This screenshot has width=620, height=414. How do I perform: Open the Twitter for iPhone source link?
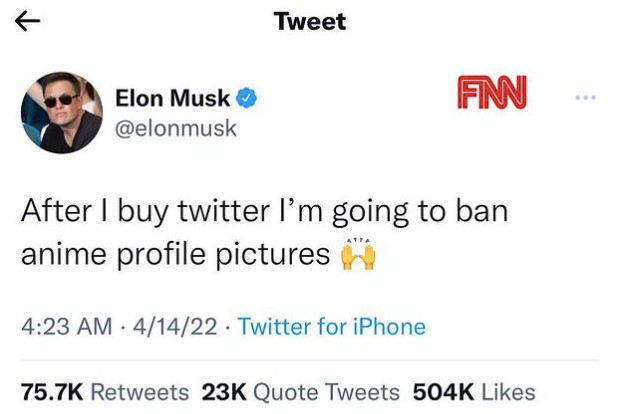click(x=332, y=326)
